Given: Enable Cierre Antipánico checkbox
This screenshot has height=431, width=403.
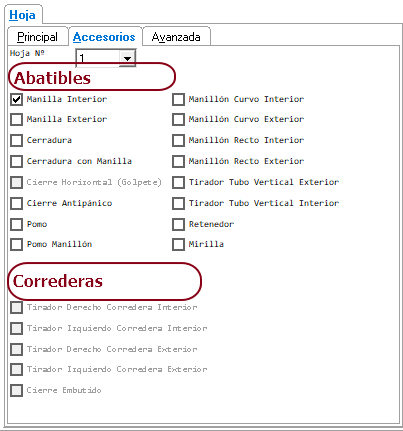Looking at the screenshot, I should (16, 203).
